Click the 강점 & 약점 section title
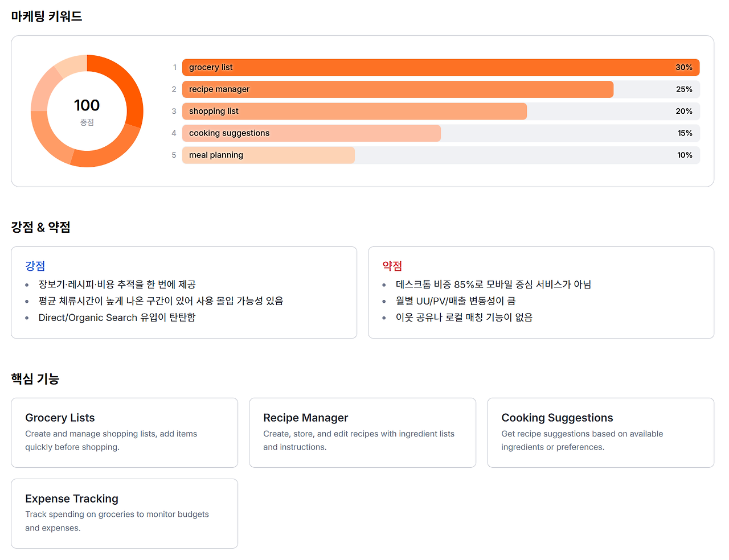 41,227
